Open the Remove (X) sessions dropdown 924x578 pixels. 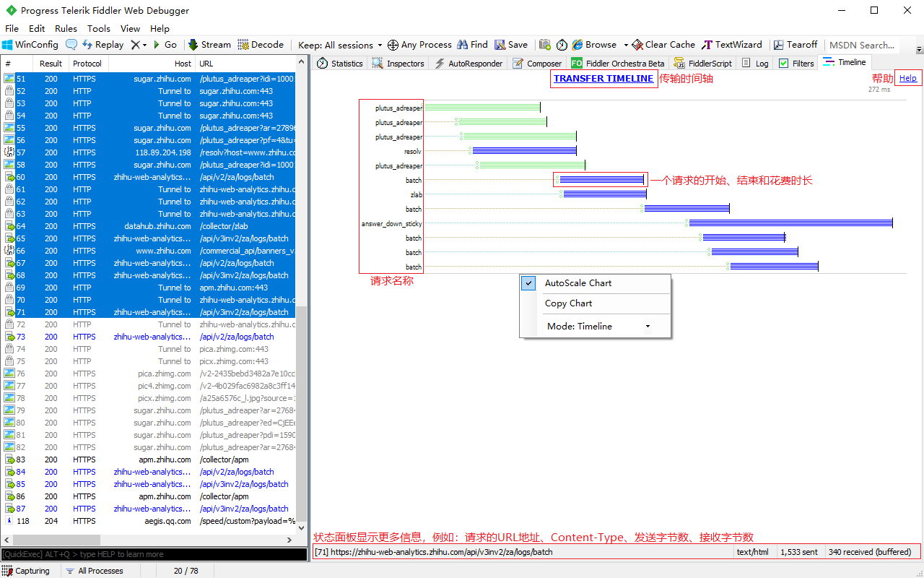click(x=139, y=45)
